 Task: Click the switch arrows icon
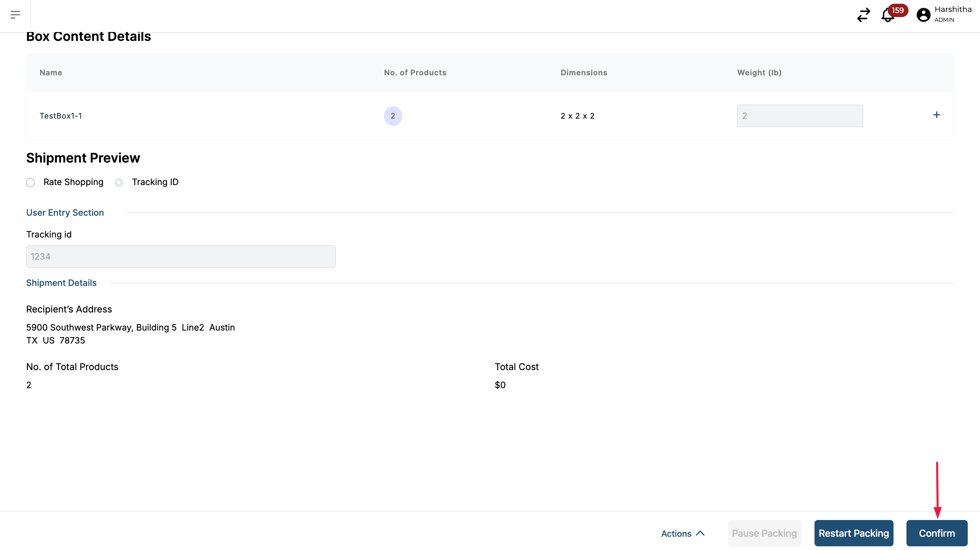point(863,15)
